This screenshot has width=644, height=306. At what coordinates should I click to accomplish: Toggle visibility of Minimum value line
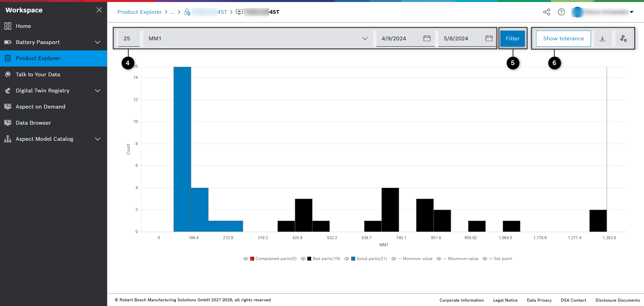tap(394, 259)
